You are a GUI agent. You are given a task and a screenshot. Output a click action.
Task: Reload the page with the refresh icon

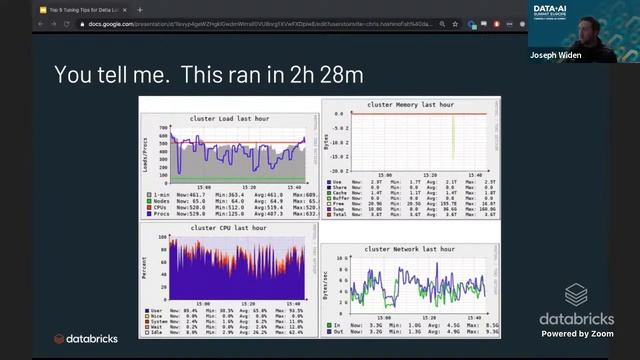(x=67, y=24)
